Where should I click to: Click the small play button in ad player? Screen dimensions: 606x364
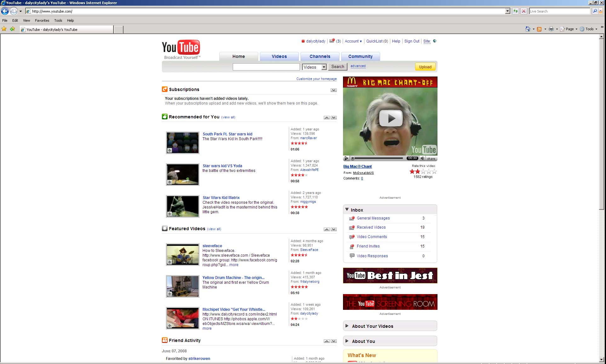(346, 158)
